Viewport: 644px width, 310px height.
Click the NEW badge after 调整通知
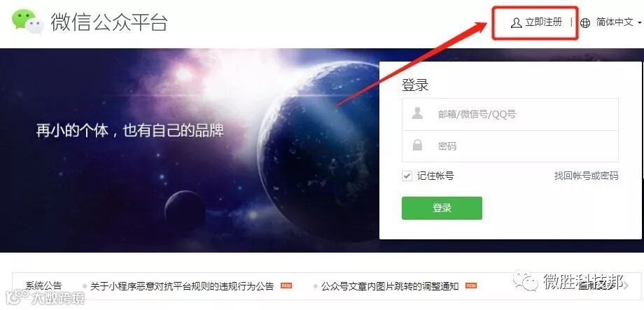pos(471,286)
